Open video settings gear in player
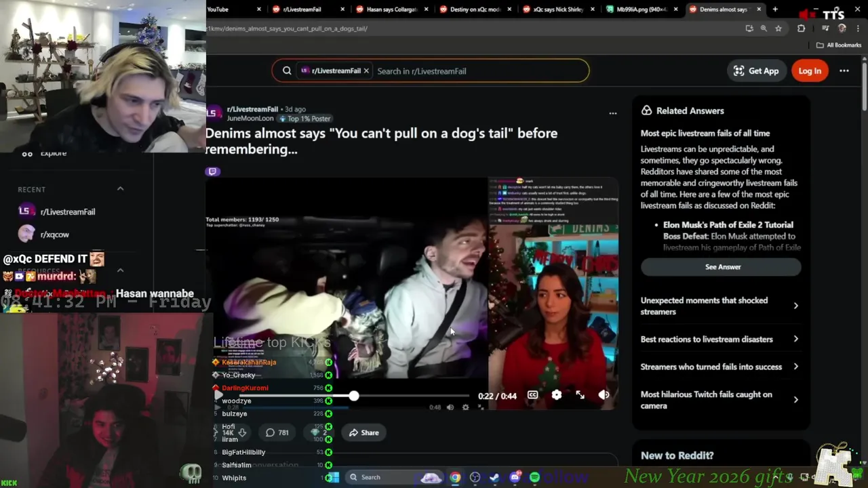This screenshot has height=488, width=868. click(557, 395)
